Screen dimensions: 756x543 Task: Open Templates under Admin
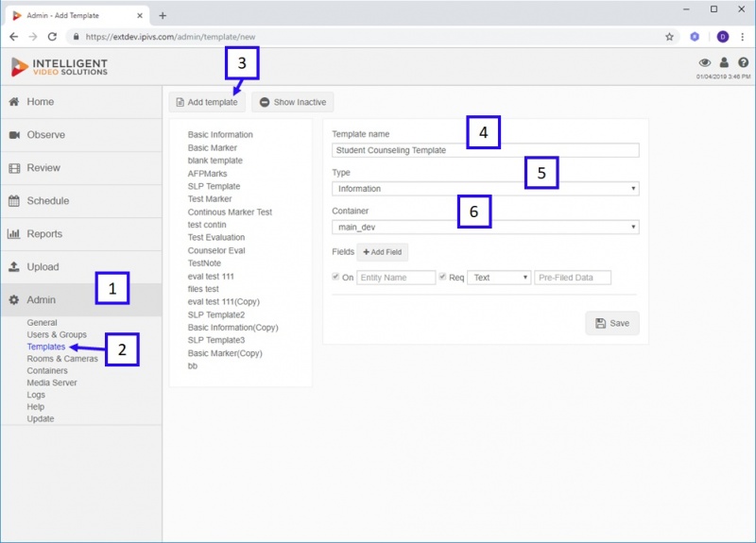(45, 347)
